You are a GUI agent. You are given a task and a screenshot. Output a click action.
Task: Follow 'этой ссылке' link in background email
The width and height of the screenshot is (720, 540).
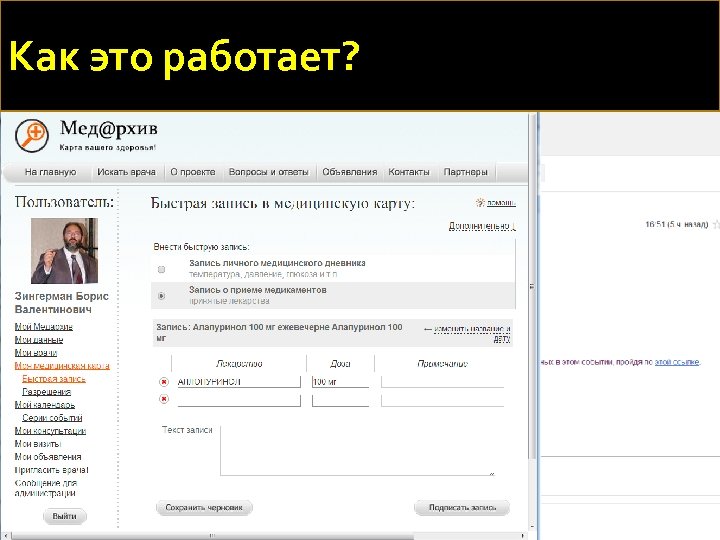(677, 362)
